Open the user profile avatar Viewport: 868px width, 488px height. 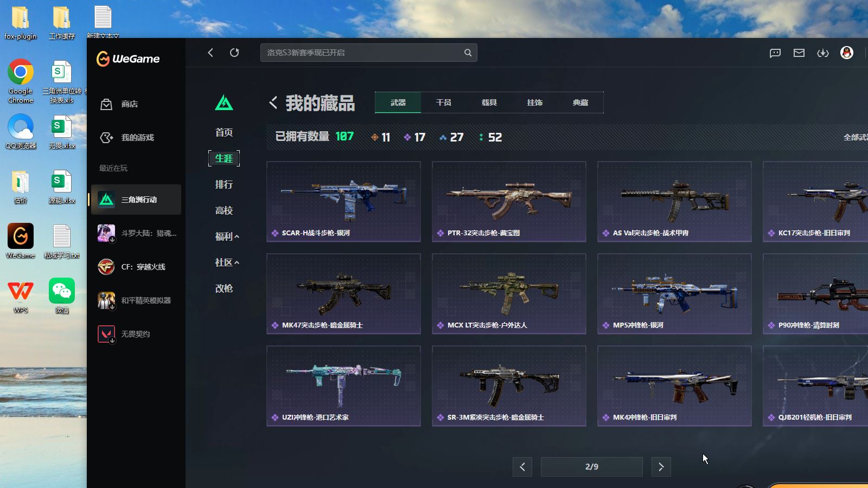pyautogui.click(x=847, y=53)
